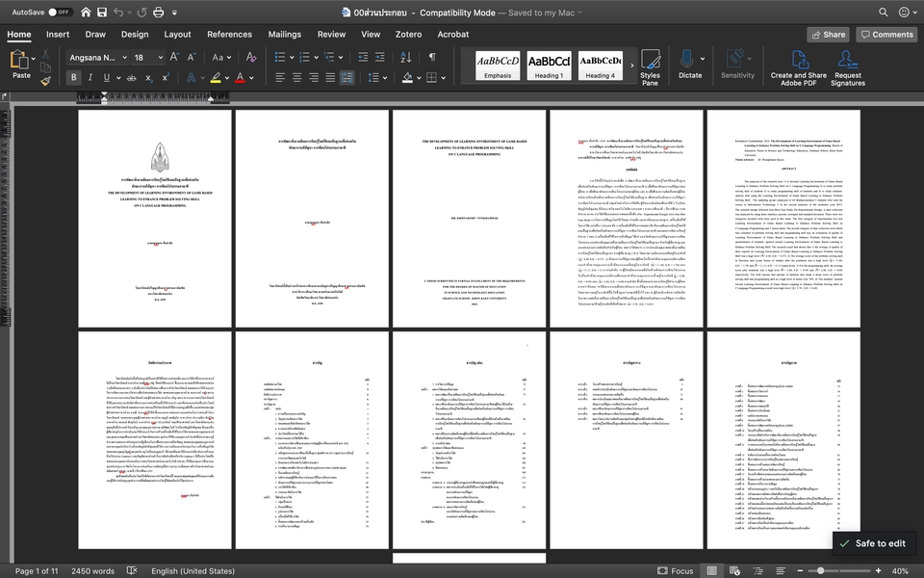The image size is (924, 578).
Task: Click the Share button
Action: [x=828, y=35]
